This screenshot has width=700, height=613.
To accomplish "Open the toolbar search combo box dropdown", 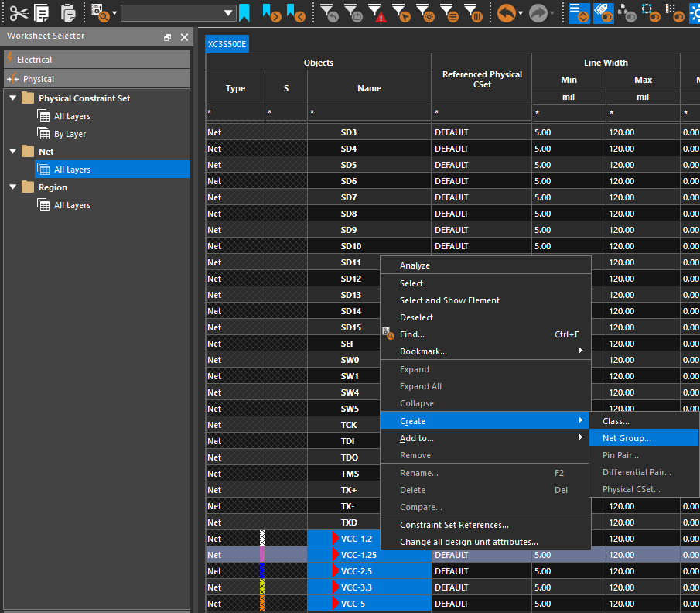I will click(228, 13).
